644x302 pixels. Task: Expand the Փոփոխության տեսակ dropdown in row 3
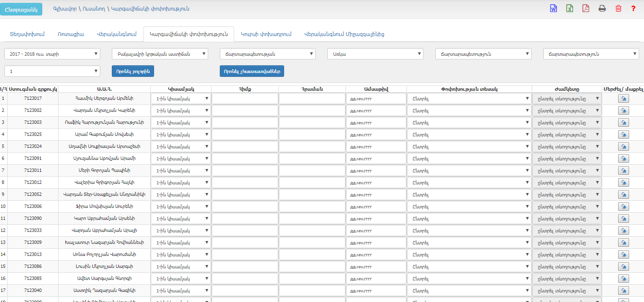[x=469, y=122]
